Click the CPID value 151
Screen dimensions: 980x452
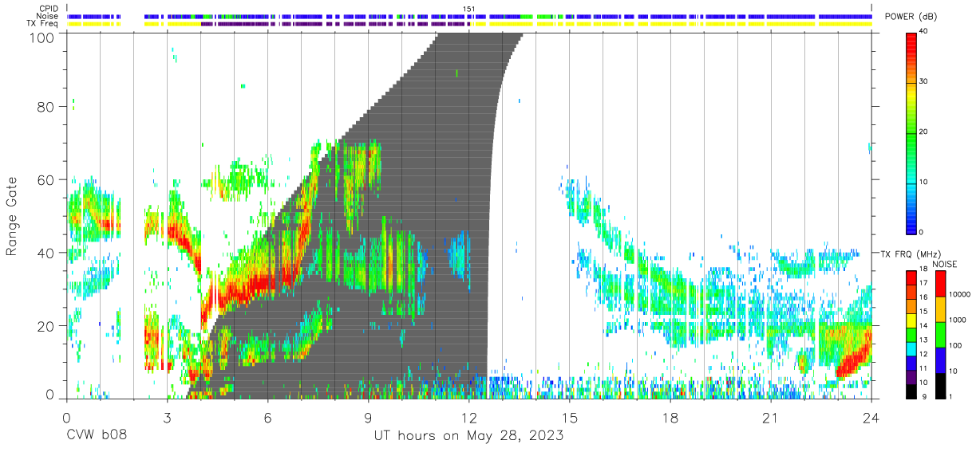point(469,9)
